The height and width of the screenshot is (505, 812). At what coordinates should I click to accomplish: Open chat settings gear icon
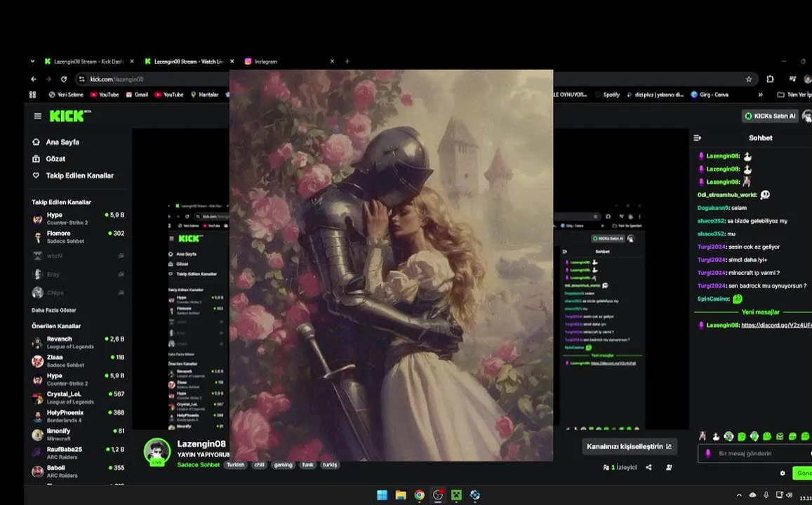tap(783, 473)
